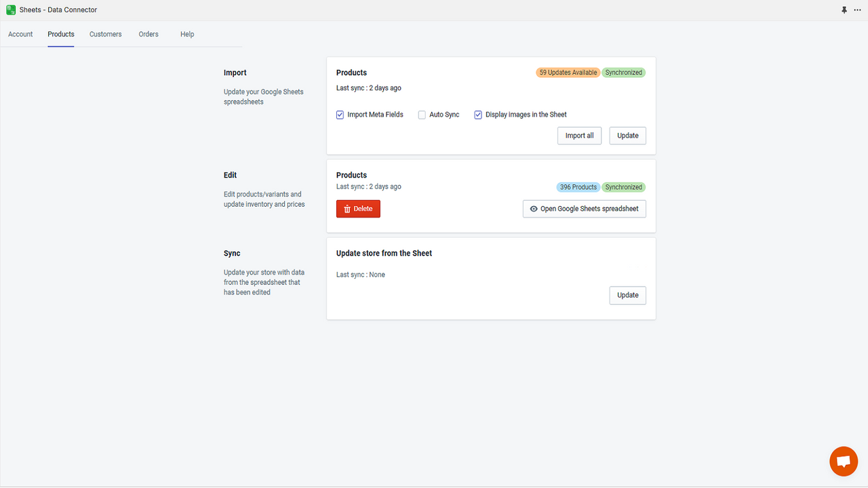This screenshot has width=868, height=488.
Task: Click the Import all button
Action: 580,136
